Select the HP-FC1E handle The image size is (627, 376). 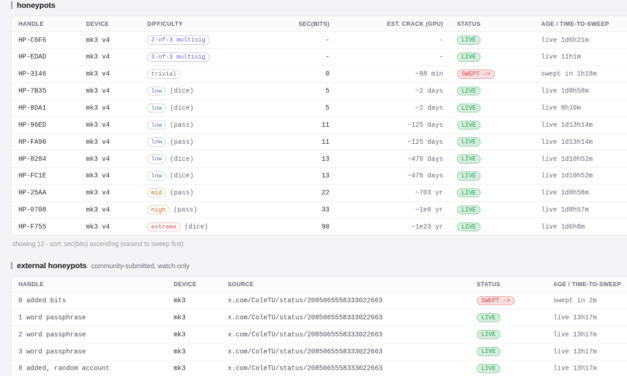pyautogui.click(x=32, y=176)
